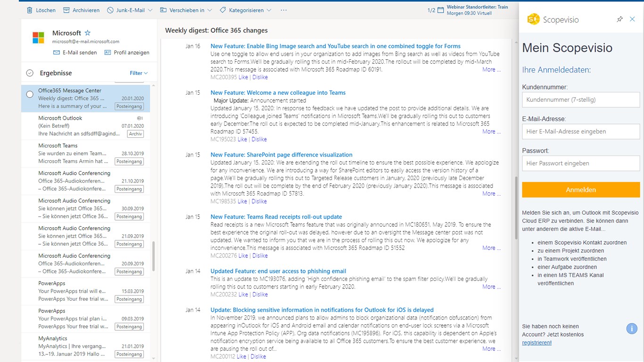Image resolution: width=644 pixels, height=362 pixels.
Task: Click the orange Anmelden button
Action: [581, 190]
